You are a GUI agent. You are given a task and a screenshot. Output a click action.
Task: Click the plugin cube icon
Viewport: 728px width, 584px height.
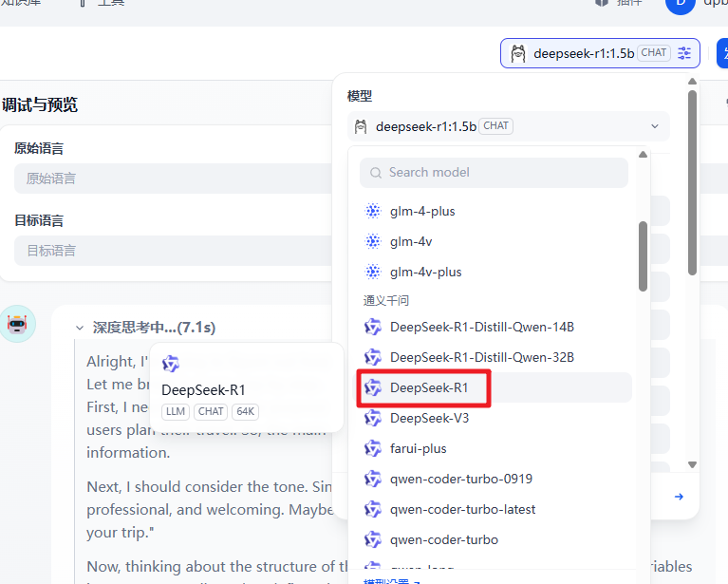601,3
